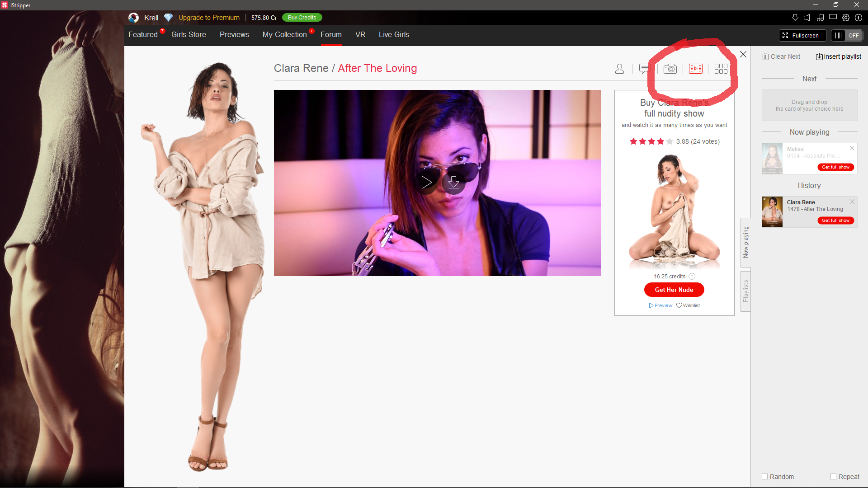
Task: Click the Melisa thumbnail in Now playing
Action: coord(772,159)
